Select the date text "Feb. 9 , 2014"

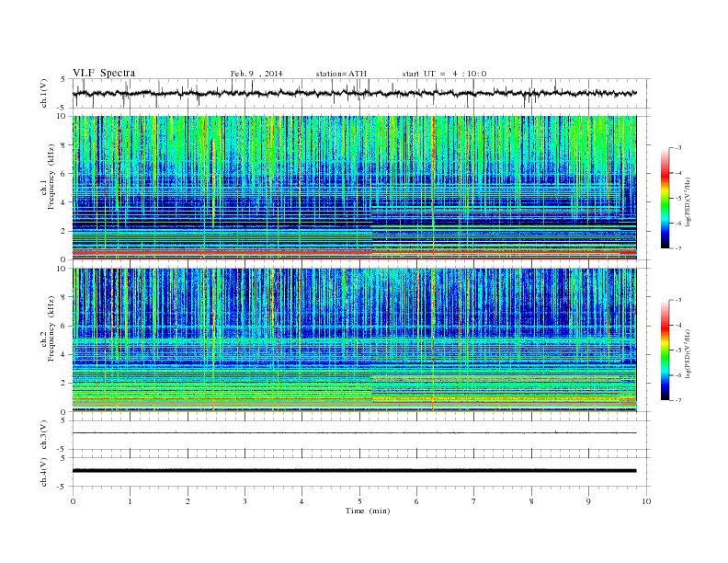click(x=256, y=74)
